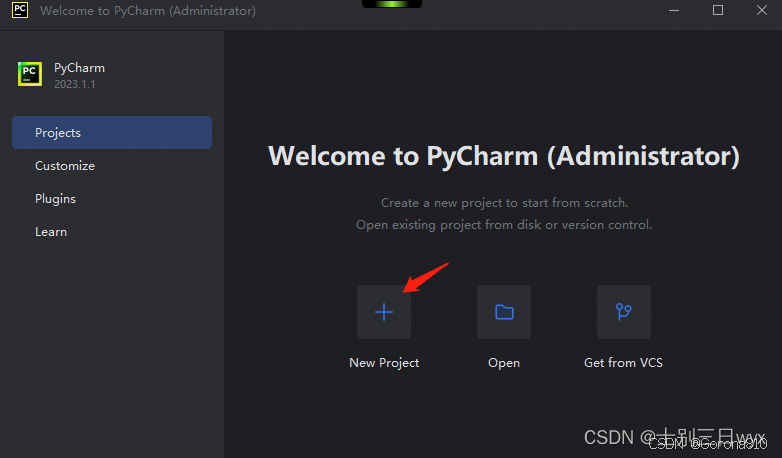Image resolution: width=782 pixels, height=458 pixels.
Task: Click the 'Create a new project' hint text
Action: pos(504,203)
